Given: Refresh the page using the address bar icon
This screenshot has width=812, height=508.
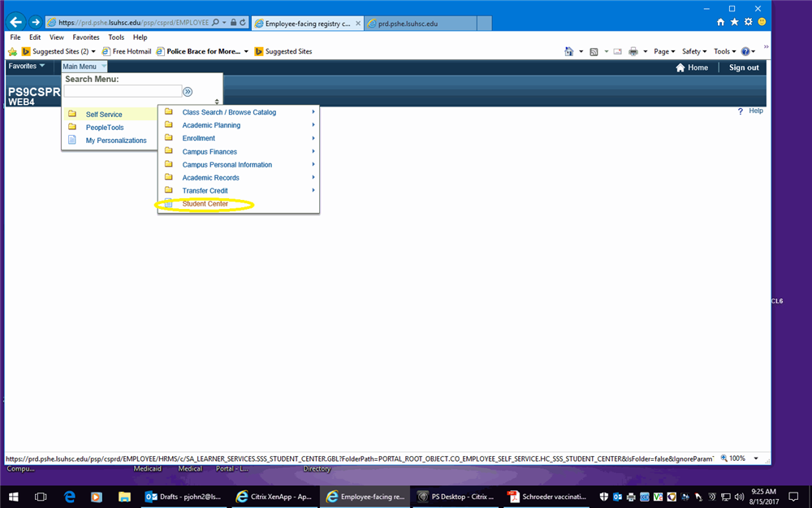Looking at the screenshot, I should tap(243, 23).
